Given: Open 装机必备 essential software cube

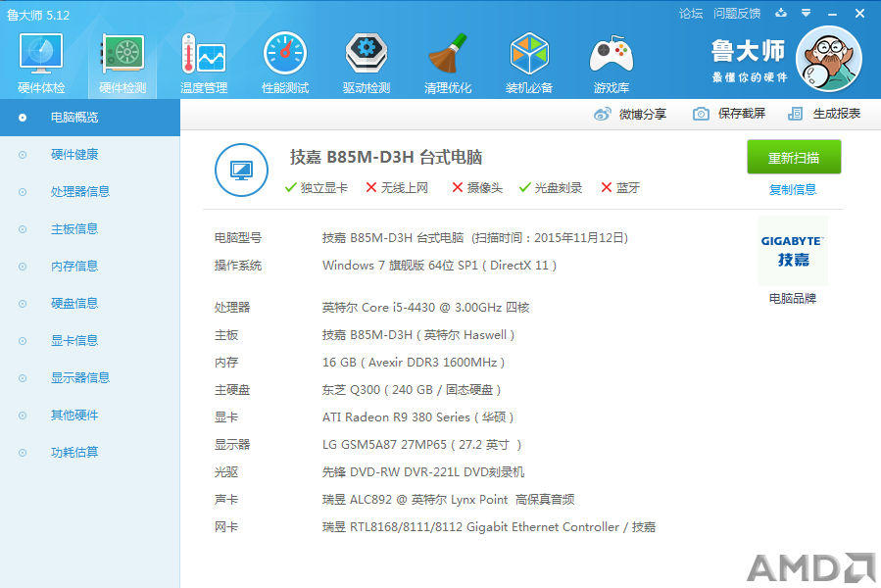Looking at the screenshot, I should click(x=529, y=63).
